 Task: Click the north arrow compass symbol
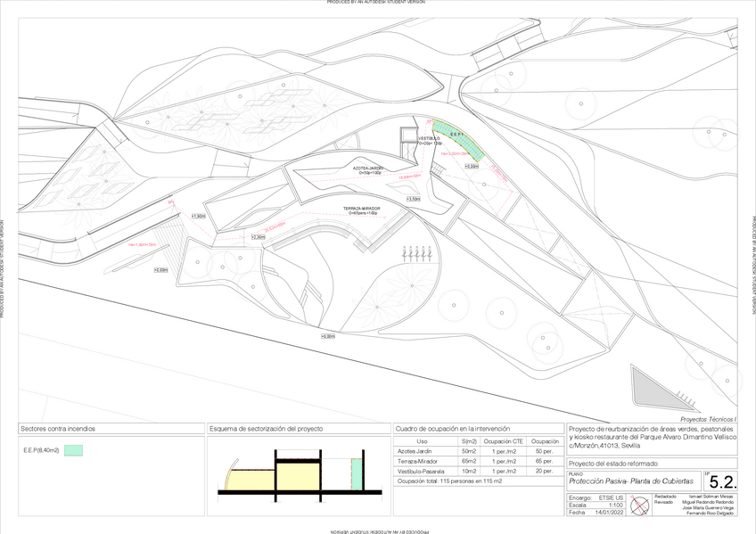click(640, 505)
